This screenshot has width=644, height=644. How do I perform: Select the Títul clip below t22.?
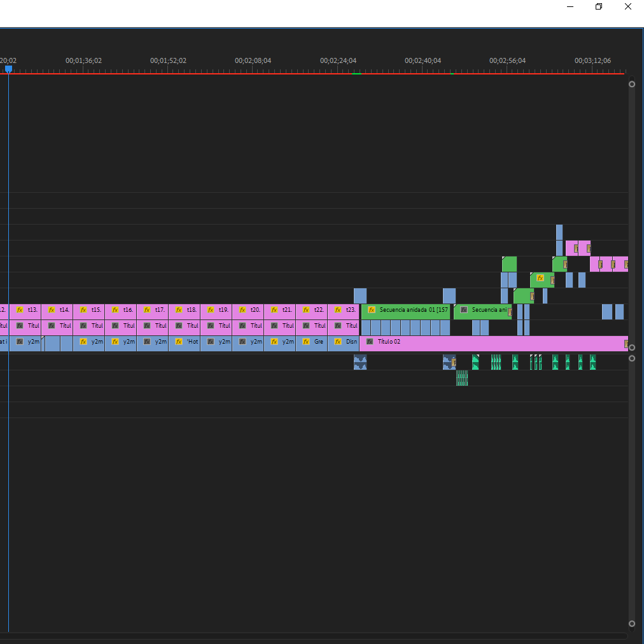tap(312, 328)
